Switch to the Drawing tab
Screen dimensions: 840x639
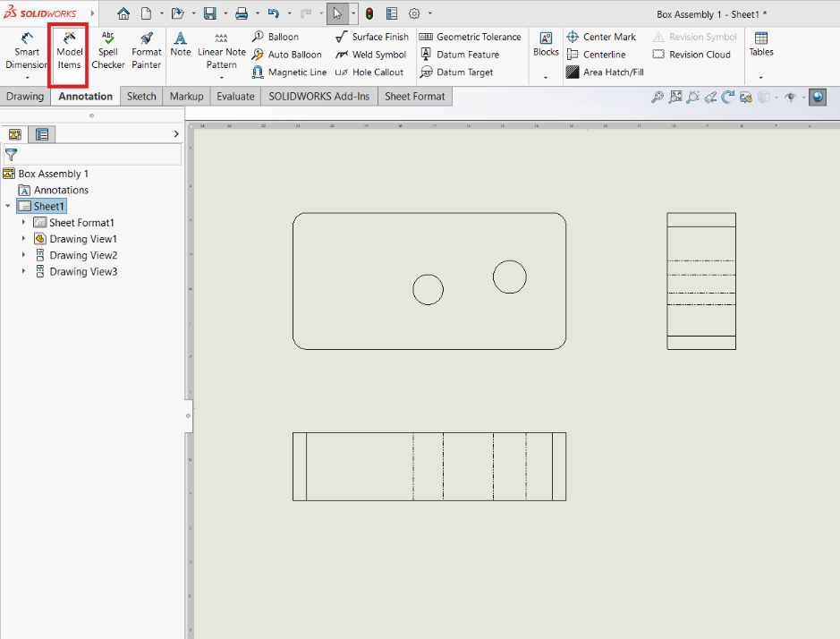(25, 97)
